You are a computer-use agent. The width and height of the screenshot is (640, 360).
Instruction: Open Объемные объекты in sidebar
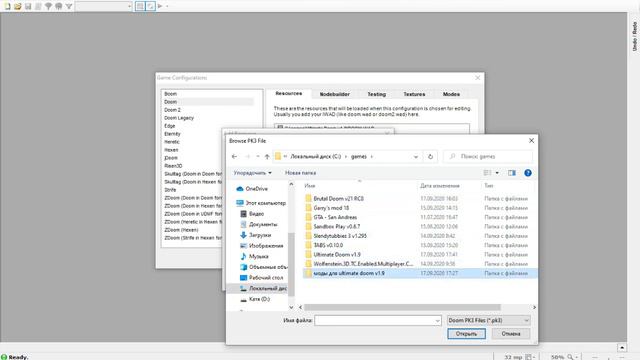[x=263, y=267]
